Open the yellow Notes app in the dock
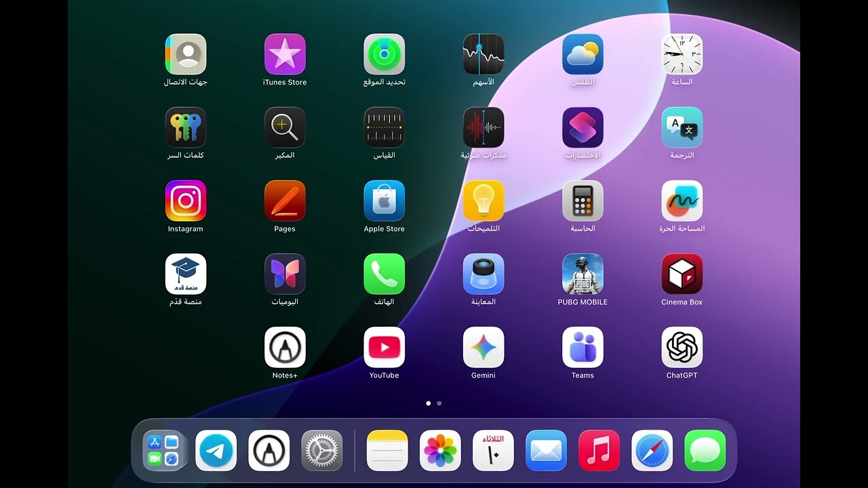The image size is (868, 488). pyautogui.click(x=387, y=451)
